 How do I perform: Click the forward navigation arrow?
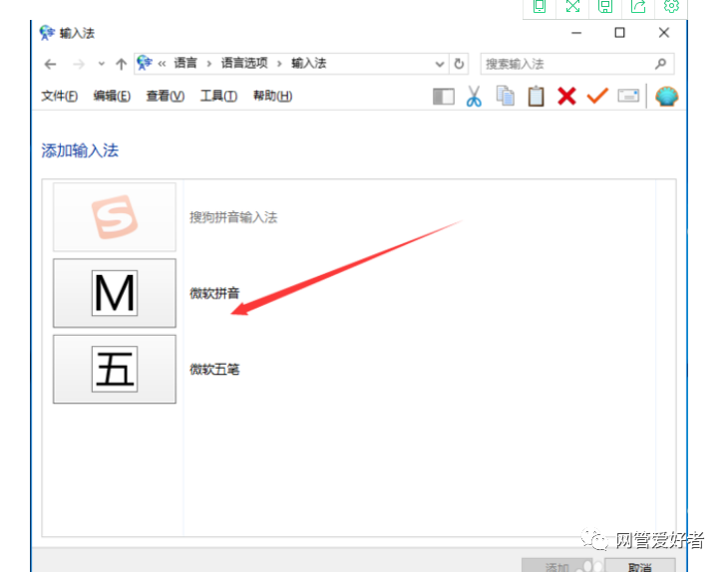click(x=79, y=64)
